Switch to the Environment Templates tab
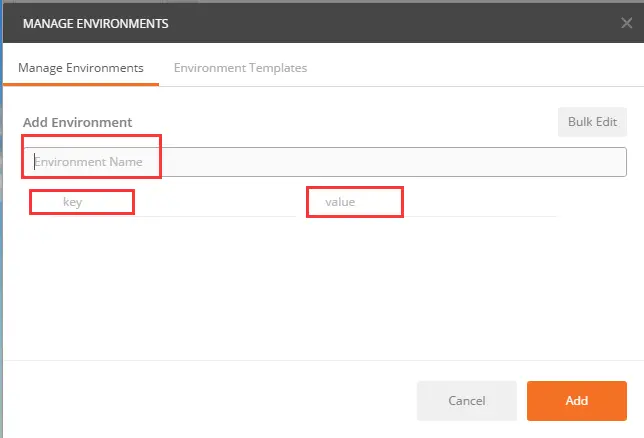644x438 pixels. [240, 68]
